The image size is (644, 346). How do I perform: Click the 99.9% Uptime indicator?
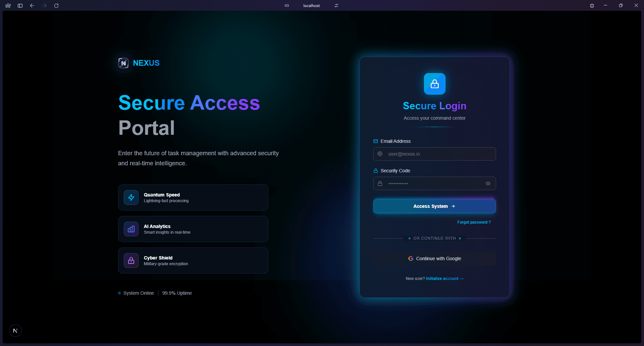[x=177, y=293]
